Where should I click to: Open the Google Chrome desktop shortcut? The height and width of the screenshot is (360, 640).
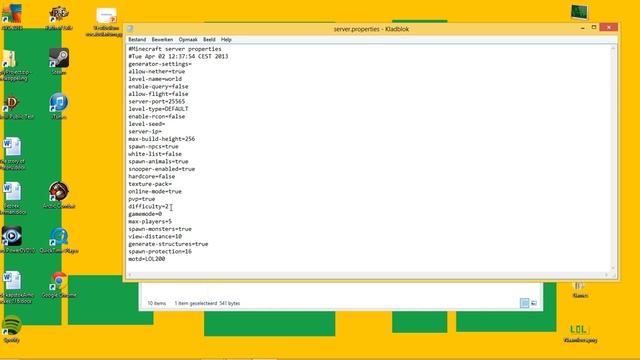[x=59, y=284]
